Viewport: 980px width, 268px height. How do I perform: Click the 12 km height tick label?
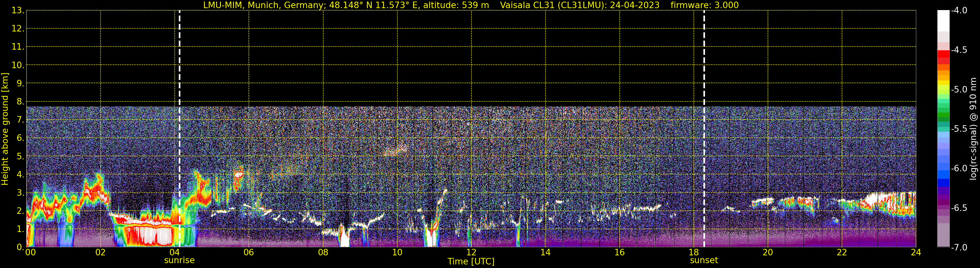point(18,29)
